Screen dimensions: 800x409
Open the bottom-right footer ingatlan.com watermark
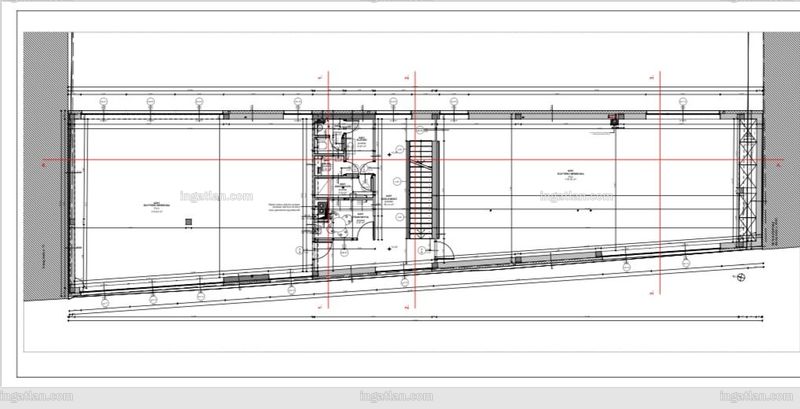756,396
